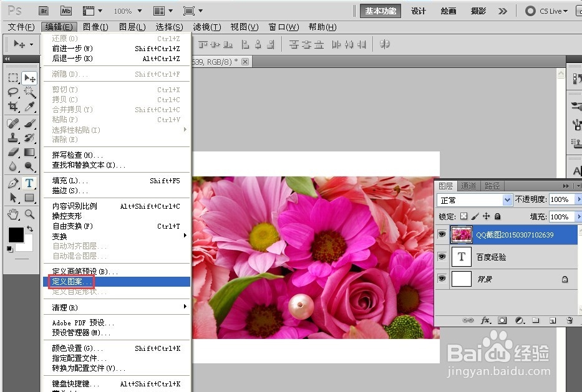
Task: Launch Adobe Bridge from the application bar
Action: coord(44,11)
